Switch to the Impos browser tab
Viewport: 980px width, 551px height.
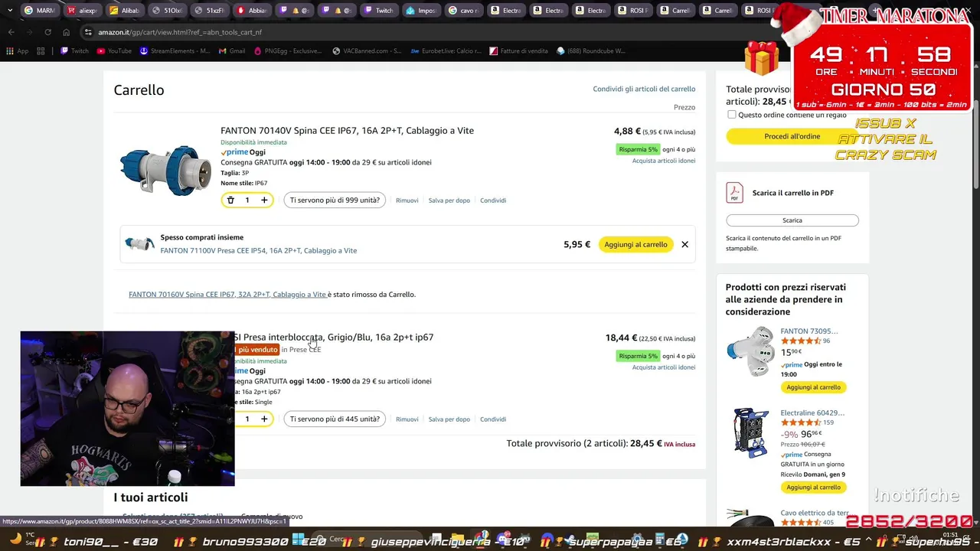(x=422, y=11)
